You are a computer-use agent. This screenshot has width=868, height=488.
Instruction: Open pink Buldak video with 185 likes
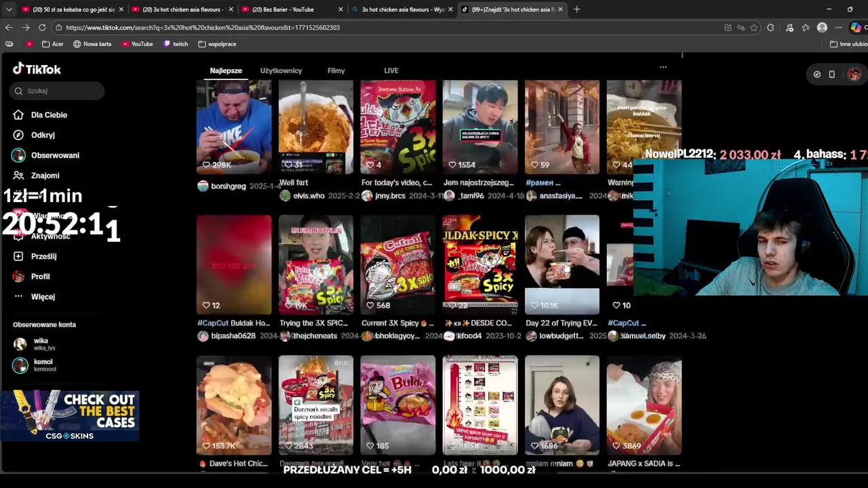tap(398, 405)
